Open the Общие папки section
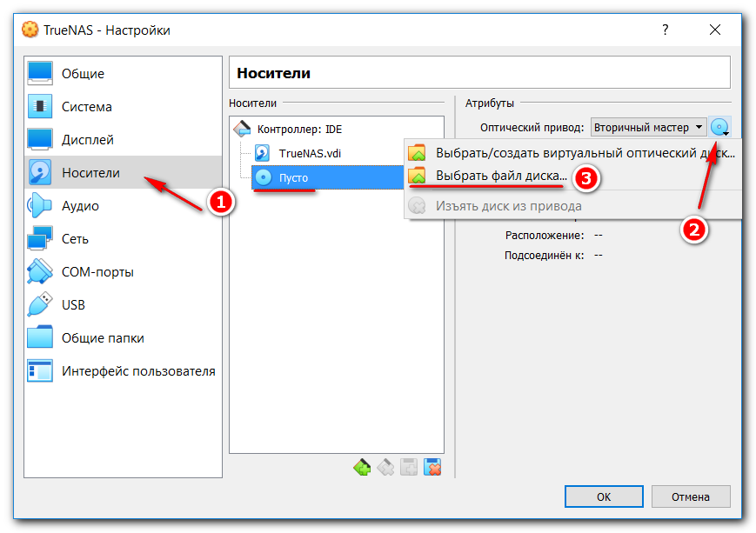This screenshot has height=533, width=756. (x=123, y=338)
